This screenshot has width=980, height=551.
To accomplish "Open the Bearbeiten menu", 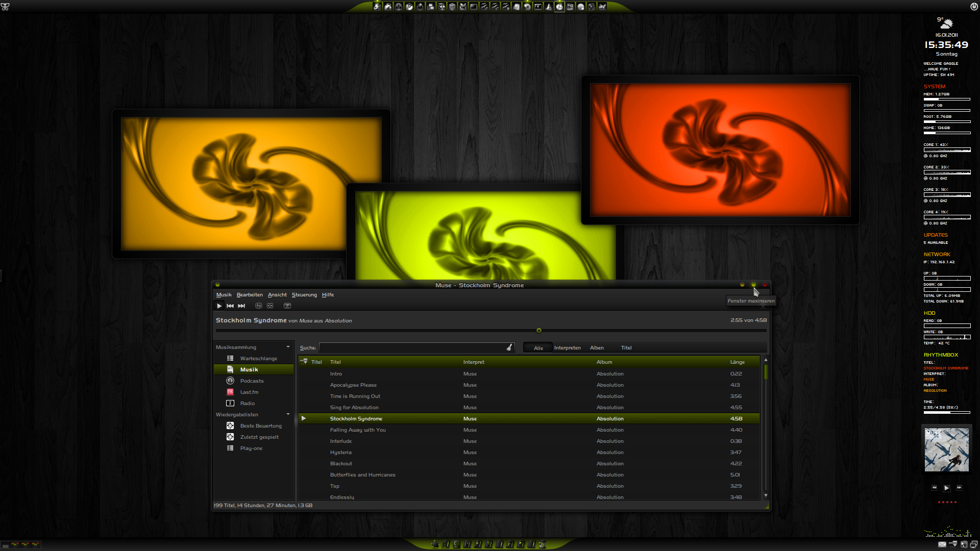I will [x=250, y=295].
